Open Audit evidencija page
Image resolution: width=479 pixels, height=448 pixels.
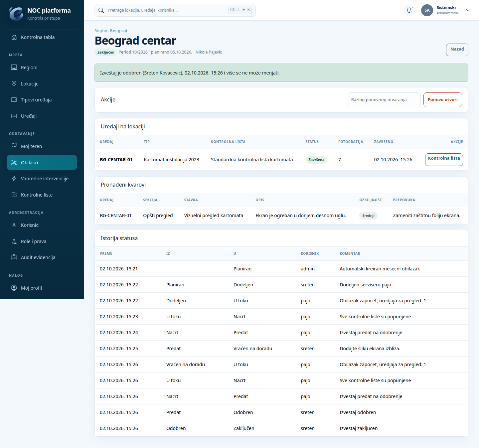coord(42,257)
